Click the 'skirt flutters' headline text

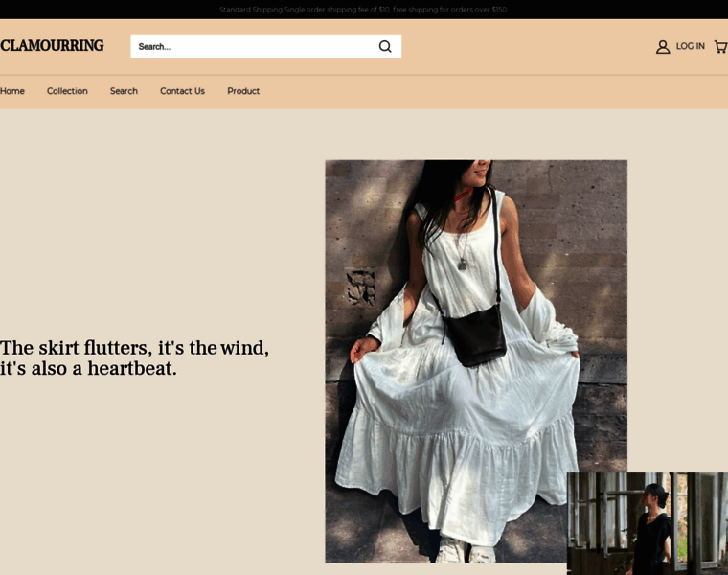(134, 357)
